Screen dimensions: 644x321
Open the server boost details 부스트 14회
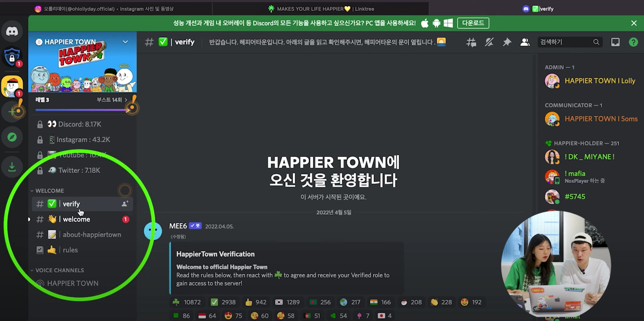(112, 100)
